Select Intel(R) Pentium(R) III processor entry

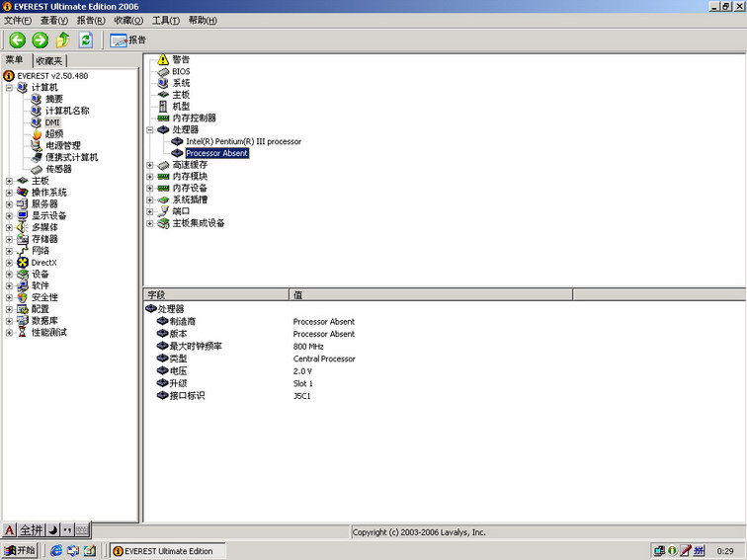[243, 141]
